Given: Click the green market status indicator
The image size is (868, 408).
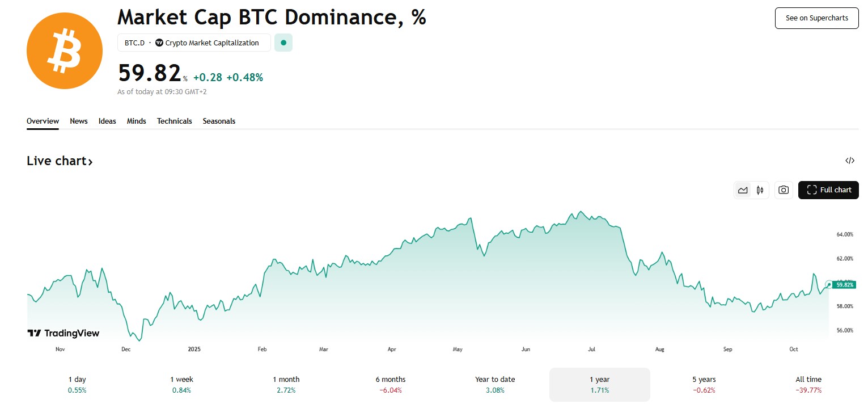Looking at the screenshot, I should pyautogui.click(x=283, y=43).
